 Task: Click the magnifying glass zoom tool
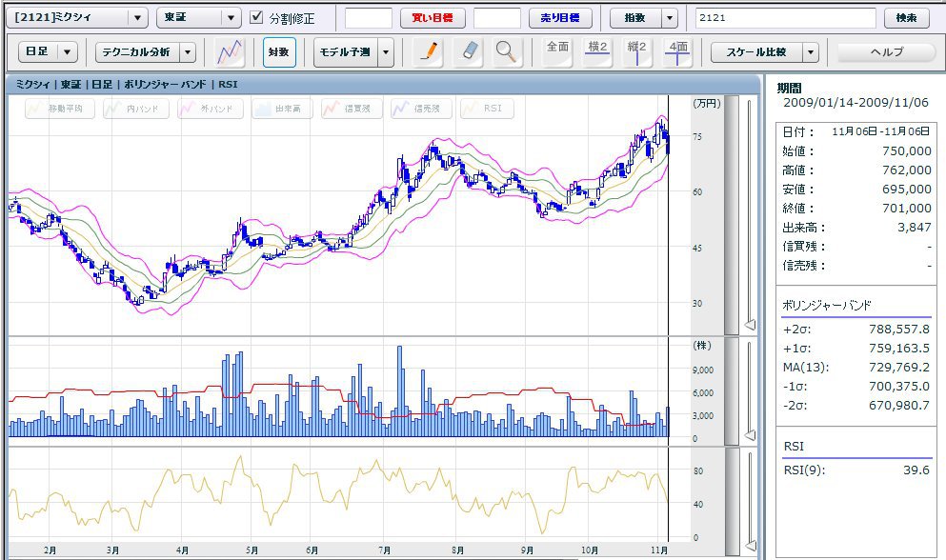tap(508, 52)
